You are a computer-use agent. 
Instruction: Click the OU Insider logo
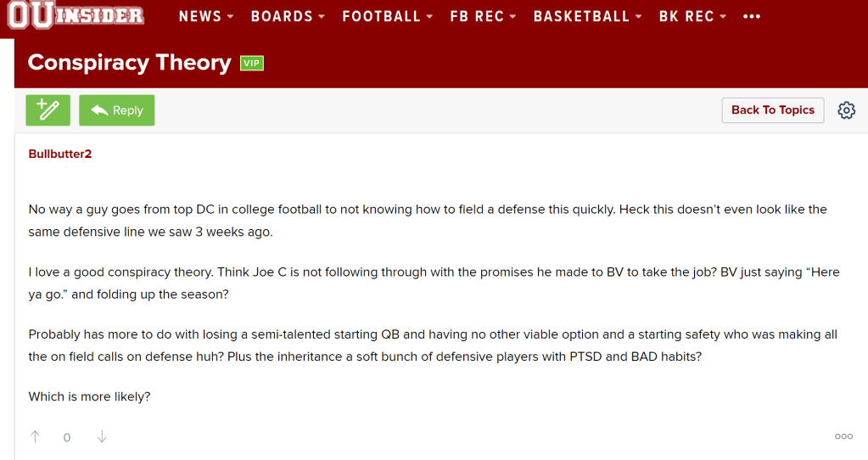[76, 16]
